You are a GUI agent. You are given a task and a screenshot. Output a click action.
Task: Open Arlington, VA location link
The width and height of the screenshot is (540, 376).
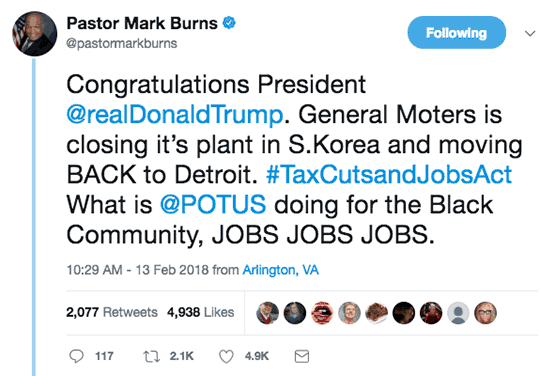click(281, 270)
